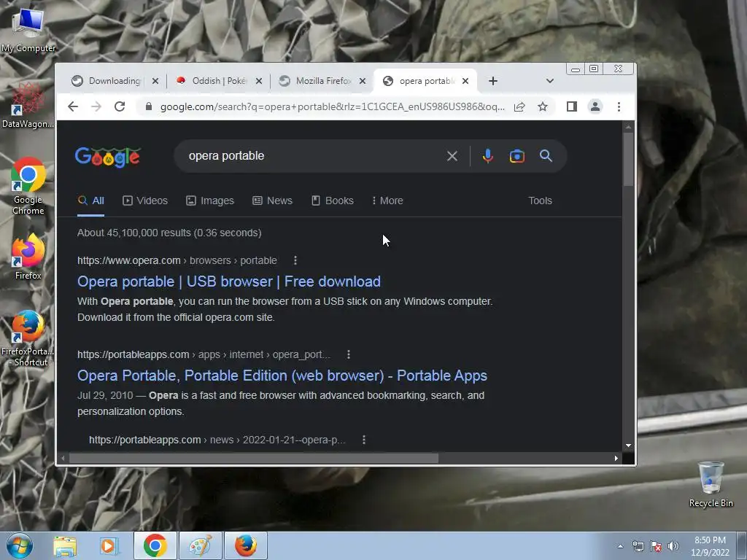747x560 pixels.
Task: Select My Computer desktop icon
Action: tap(28, 29)
